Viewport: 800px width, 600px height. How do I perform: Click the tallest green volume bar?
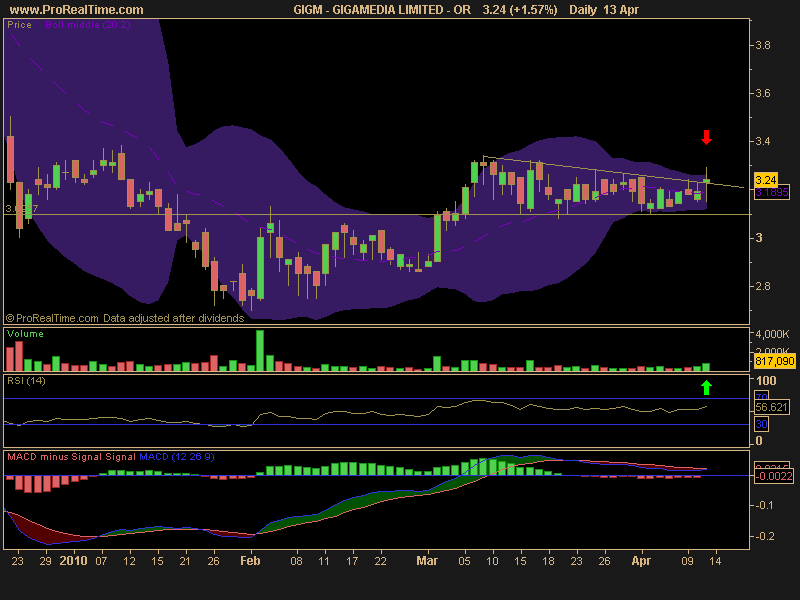tap(260, 351)
